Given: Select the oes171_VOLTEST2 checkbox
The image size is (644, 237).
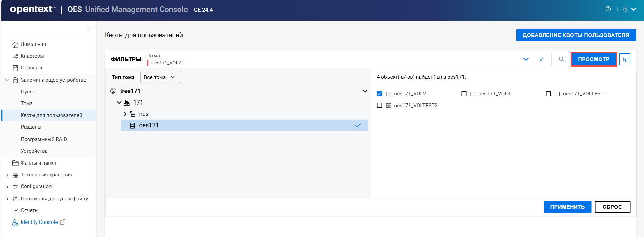Looking at the screenshot, I should 379,106.
